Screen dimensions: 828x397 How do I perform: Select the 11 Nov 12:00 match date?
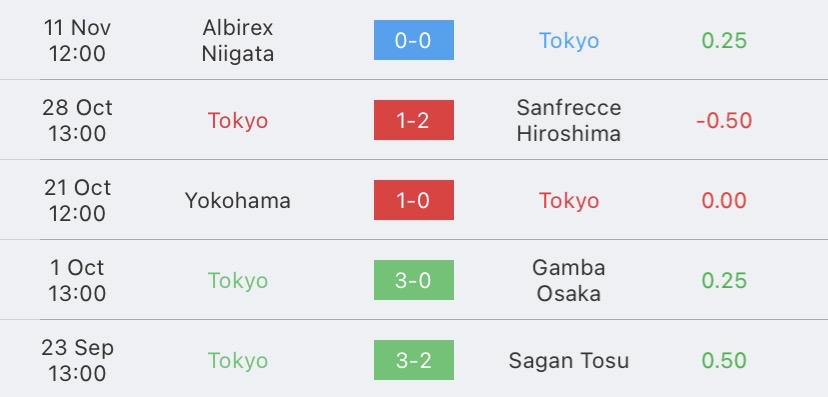click(x=77, y=41)
